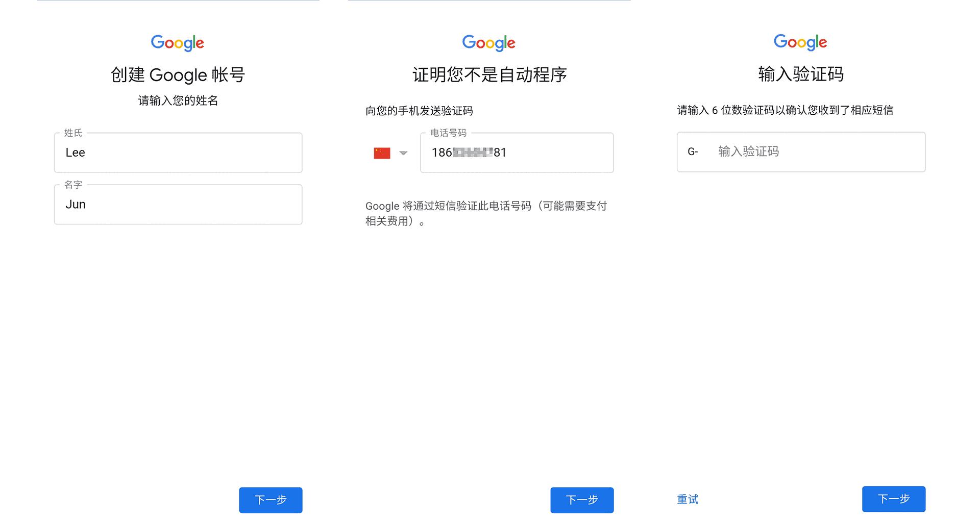Click the 请输入您的姓名 subtitle text
The image size is (980, 531).
pos(178,101)
